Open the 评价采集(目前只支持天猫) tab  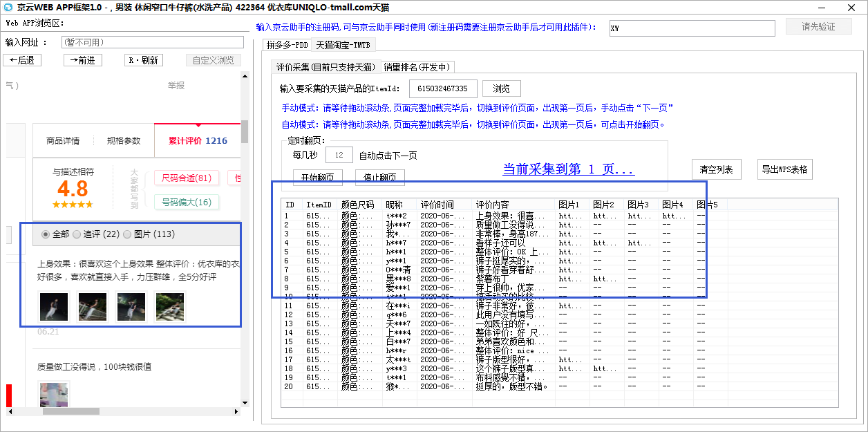coord(325,67)
